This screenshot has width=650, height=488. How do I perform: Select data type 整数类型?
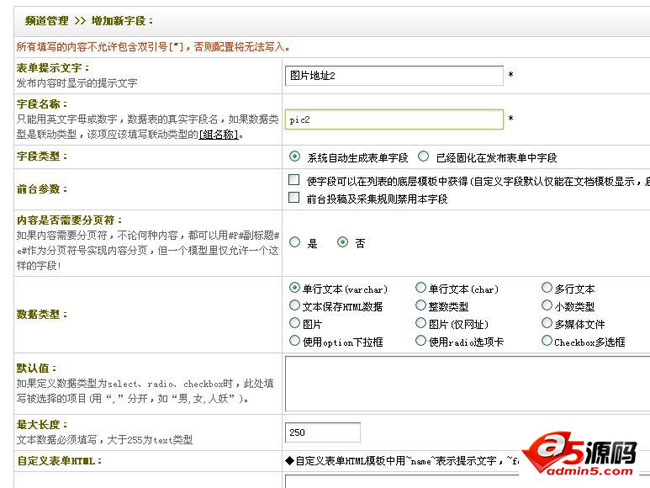pyautogui.click(x=421, y=305)
